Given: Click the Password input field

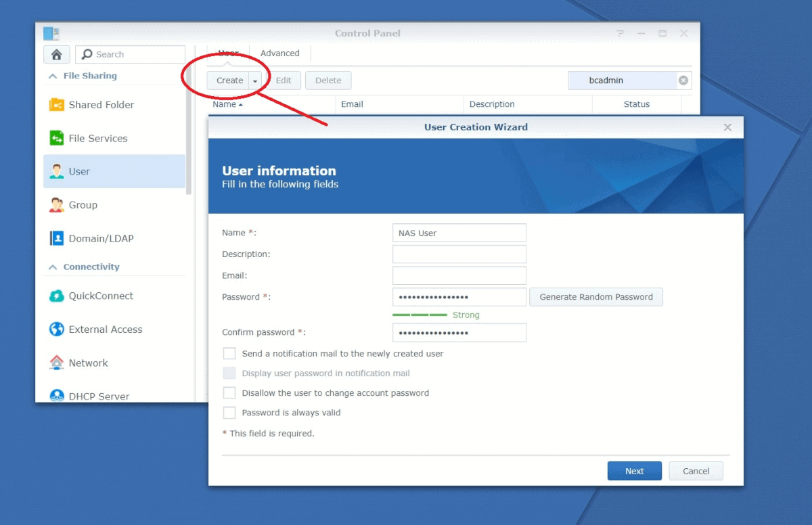Looking at the screenshot, I should pyautogui.click(x=459, y=297).
